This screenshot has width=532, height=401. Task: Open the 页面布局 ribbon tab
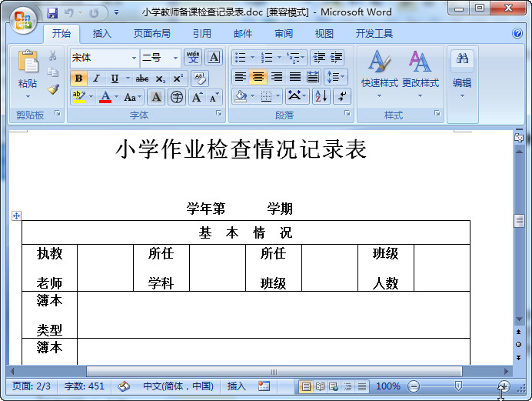point(152,34)
